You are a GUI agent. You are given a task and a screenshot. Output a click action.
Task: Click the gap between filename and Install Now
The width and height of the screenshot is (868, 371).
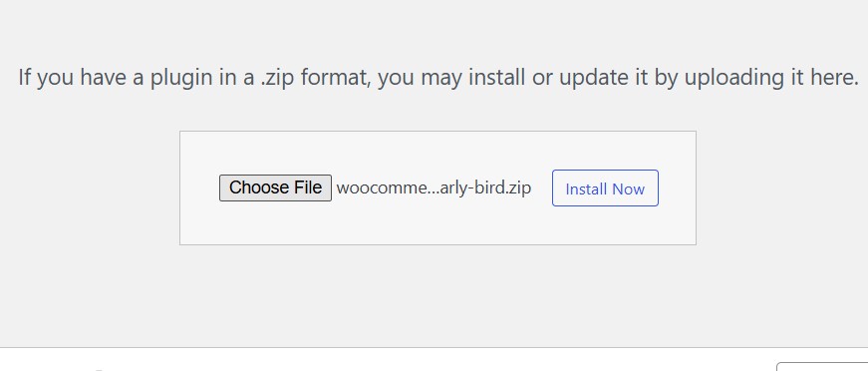pos(542,188)
